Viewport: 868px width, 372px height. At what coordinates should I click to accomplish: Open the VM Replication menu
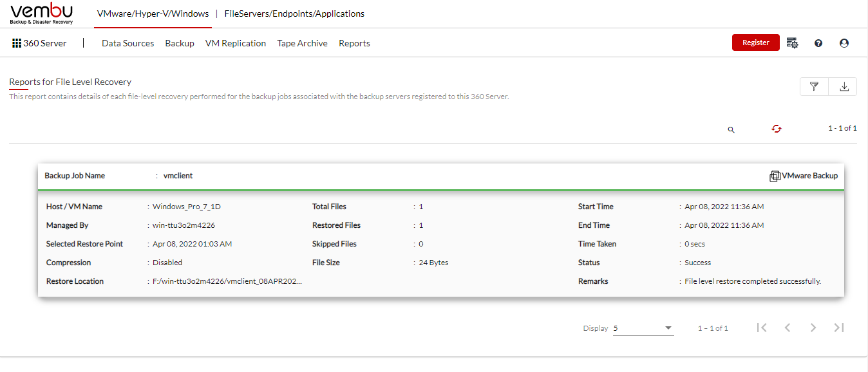point(236,43)
